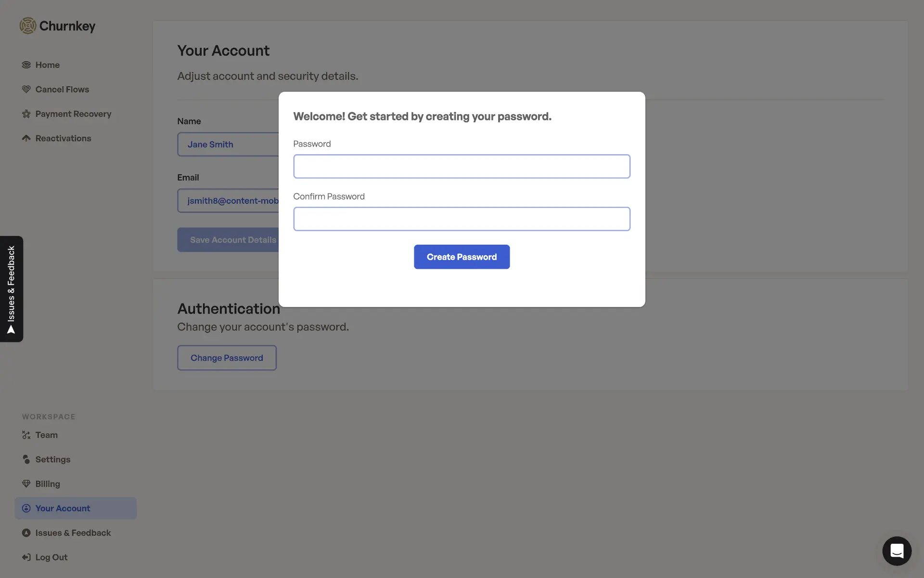The image size is (924, 578).
Task: Click the Change Password button
Action: point(227,358)
